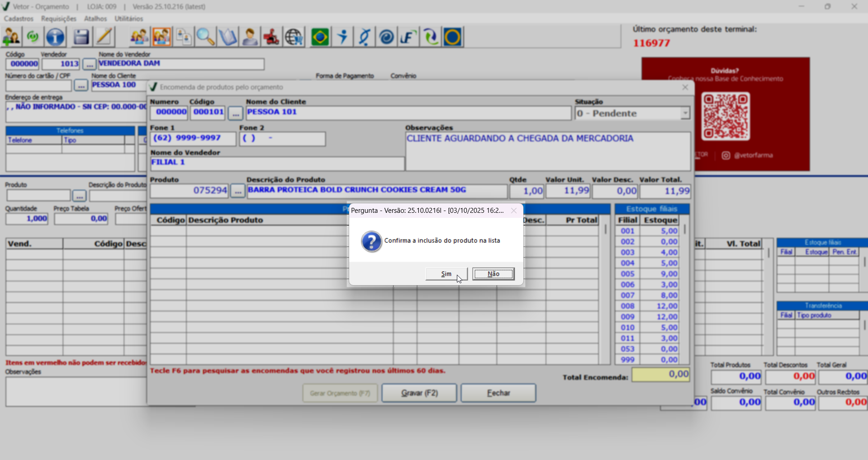This screenshot has width=868, height=460.
Task: Click the floppy disk save icon
Action: [81, 37]
